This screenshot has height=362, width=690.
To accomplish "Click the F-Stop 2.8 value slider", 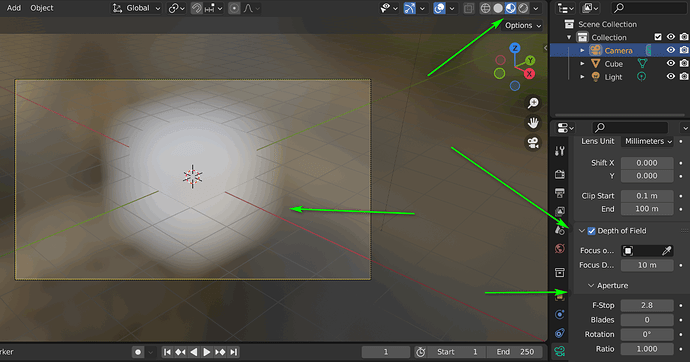I will click(x=647, y=305).
